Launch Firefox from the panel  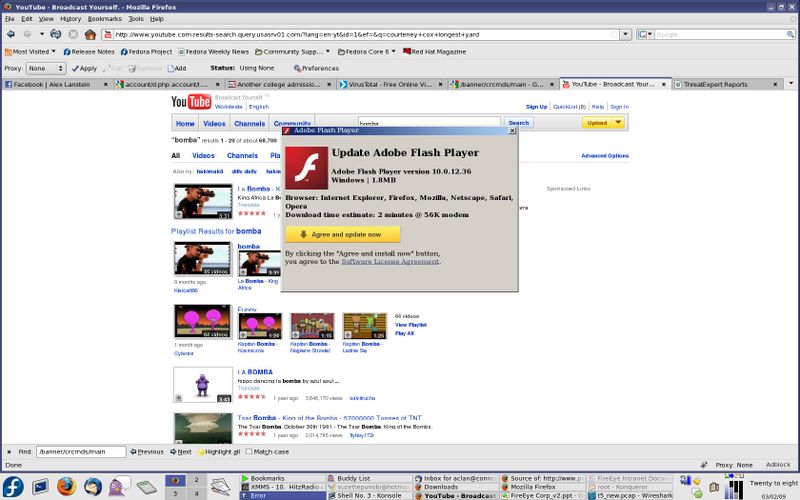pyautogui.click(x=66, y=487)
